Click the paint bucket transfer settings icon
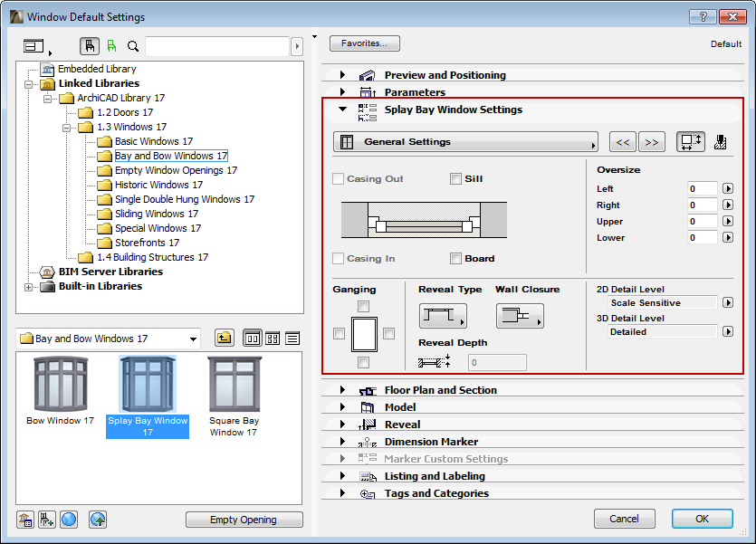The image size is (756, 544). click(x=721, y=141)
